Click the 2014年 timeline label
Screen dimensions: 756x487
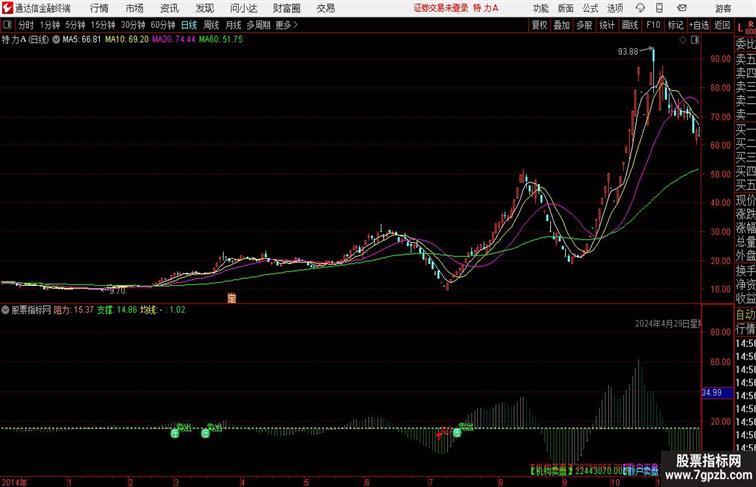[14, 482]
